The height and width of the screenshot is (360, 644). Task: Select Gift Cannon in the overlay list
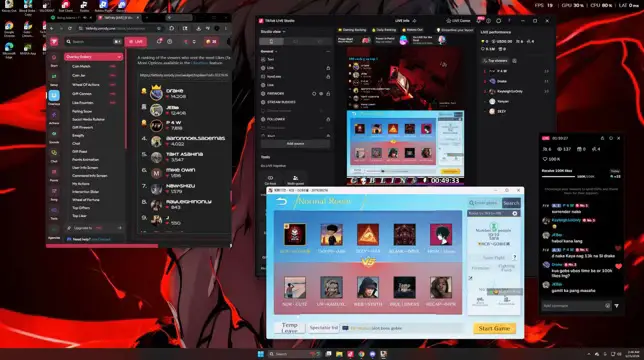pos(82,94)
